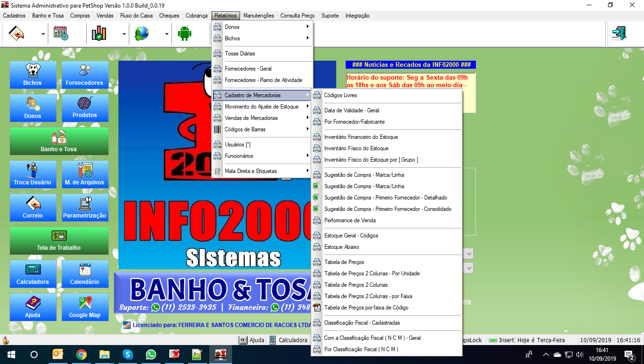Select Fornecedores - Geral report
The height and width of the screenshot is (364, 644).
tap(262, 69)
